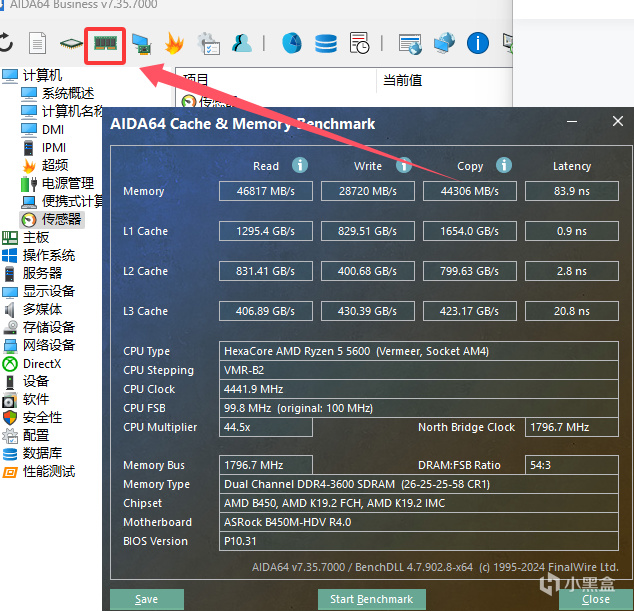Image resolution: width=634 pixels, height=611 pixels.
Task: Click L3 Cache Copy 423.17 GB/s
Action: [469, 311]
